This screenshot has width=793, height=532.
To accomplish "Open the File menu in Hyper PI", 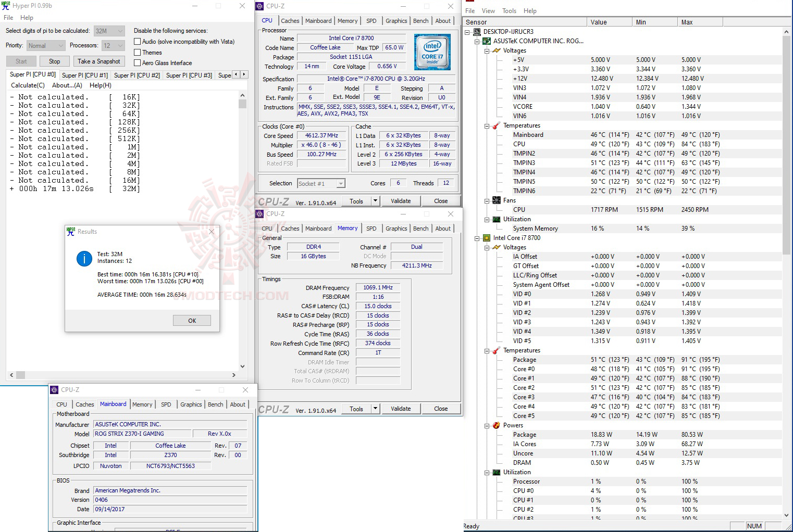I will point(8,18).
